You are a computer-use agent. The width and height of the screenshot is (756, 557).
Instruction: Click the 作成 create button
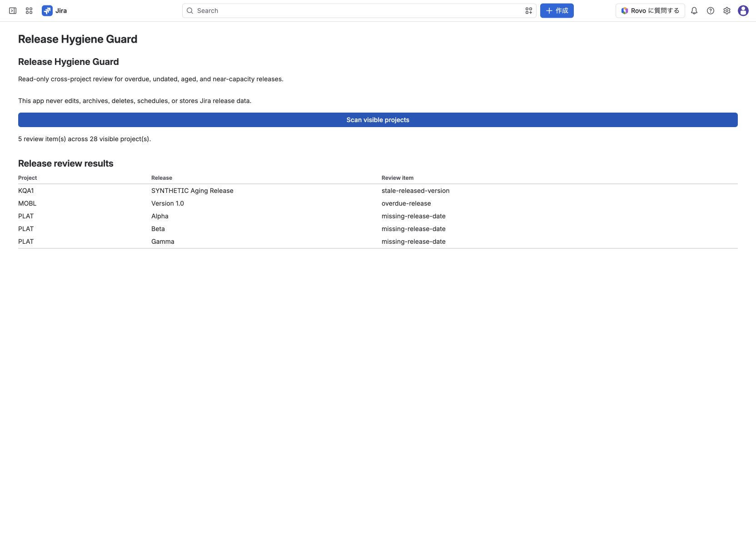coord(557,10)
